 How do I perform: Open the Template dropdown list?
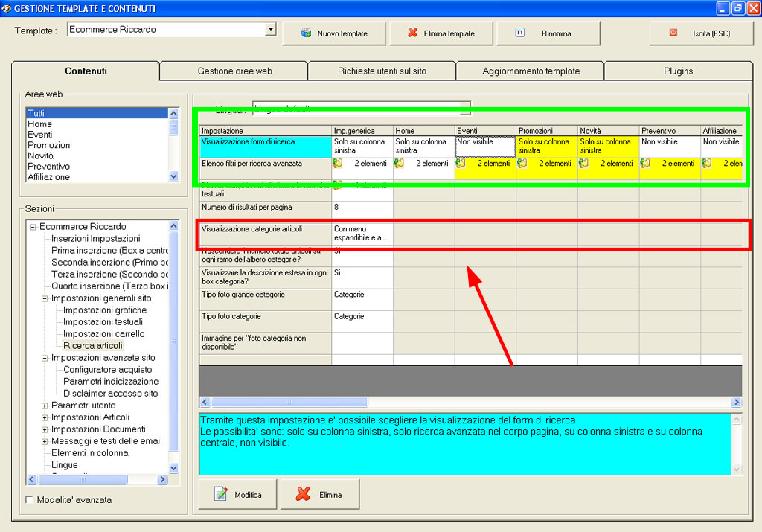271,29
